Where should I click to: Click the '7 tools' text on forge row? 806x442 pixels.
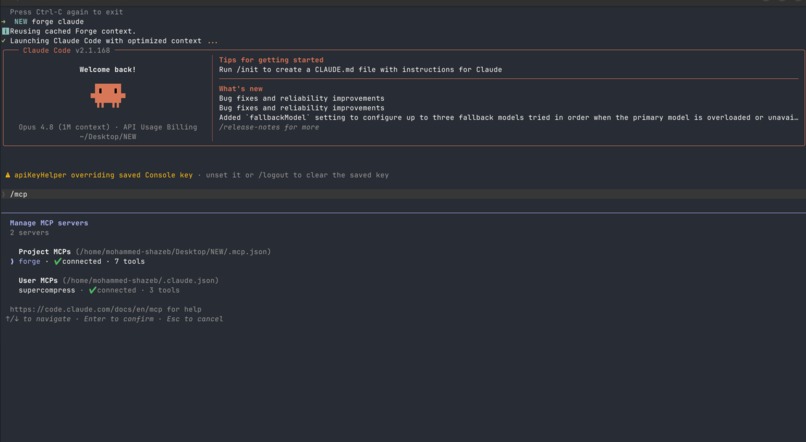(x=130, y=262)
